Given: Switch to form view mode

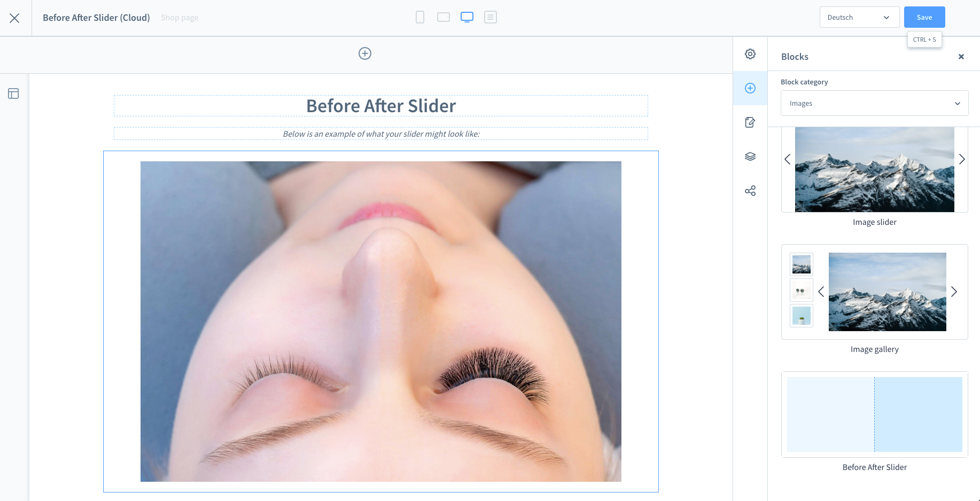Looking at the screenshot, I should [x=491, y=17].
